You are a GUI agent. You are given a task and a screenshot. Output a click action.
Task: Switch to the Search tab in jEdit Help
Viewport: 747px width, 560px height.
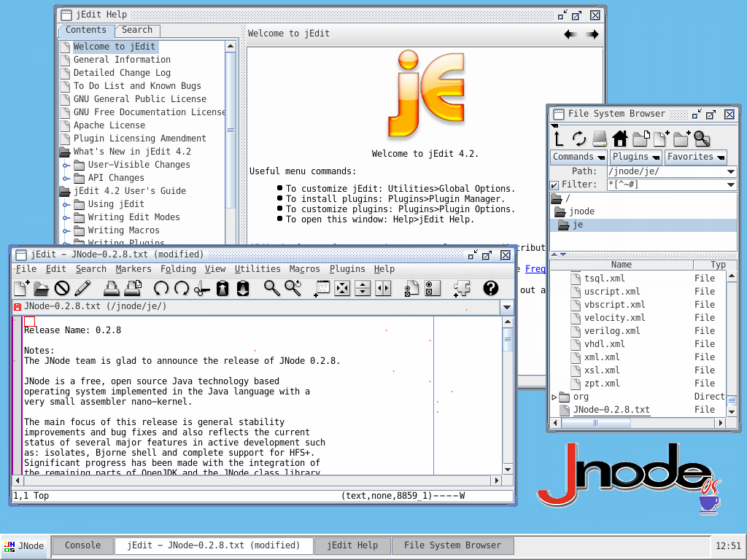click(137, 31)
